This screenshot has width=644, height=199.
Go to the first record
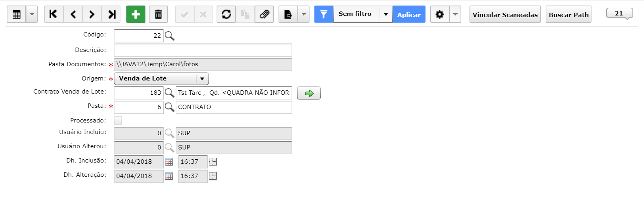tap(54, 14)
